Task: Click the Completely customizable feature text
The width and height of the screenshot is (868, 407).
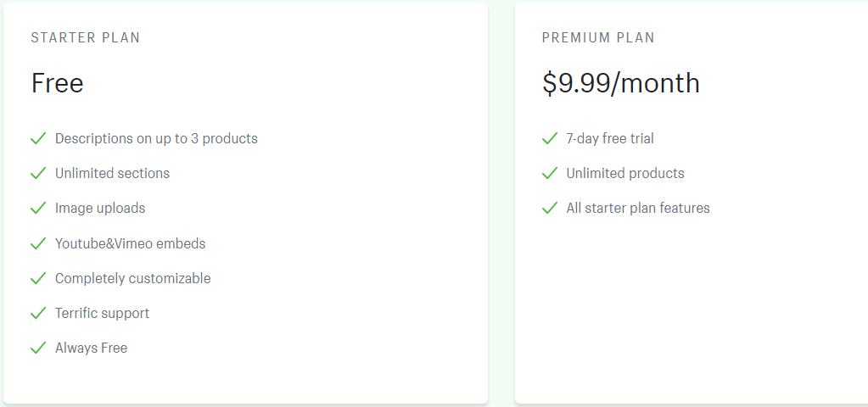Action: (133, 278)
